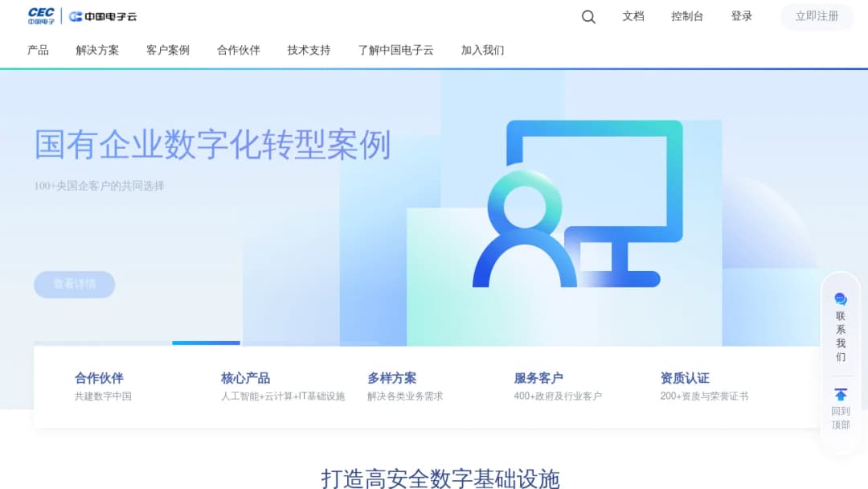This screenshot has height=489, width=868.
Task: Select the 合作伙伴 共建数字中国 card
Action: 103,386
